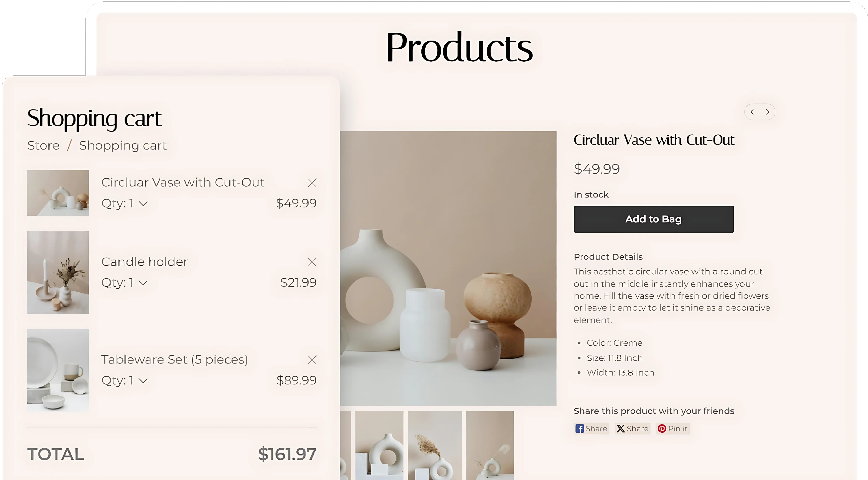The height and width of the screenshot is (480, 868).
Task: Open Circluar Vase cart thumbnail image
Action: (x=58, y=193)
